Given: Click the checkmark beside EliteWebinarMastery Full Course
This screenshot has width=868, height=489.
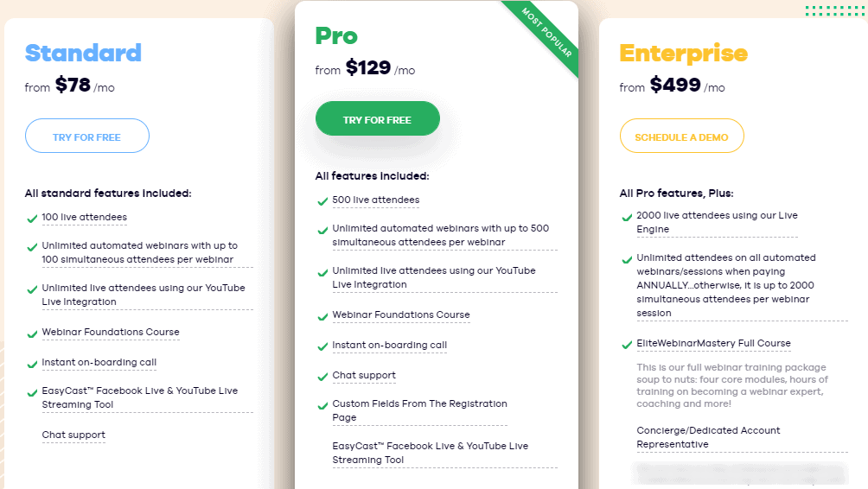Looking at the screenshot, I should click(x=627, y=345).
